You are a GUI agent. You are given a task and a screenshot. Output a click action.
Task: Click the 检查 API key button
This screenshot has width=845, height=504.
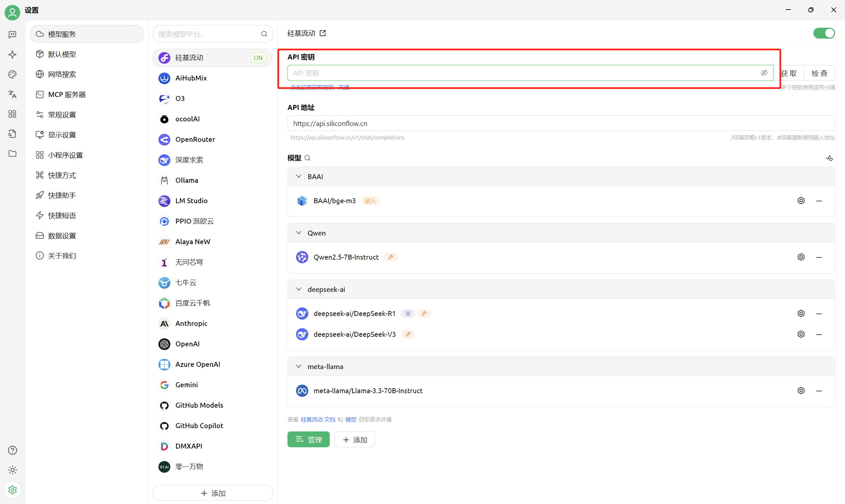pos(819,73)
